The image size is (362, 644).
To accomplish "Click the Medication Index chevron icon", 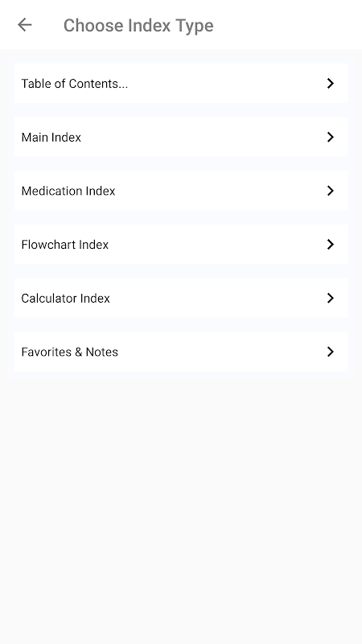I will 331,191.
